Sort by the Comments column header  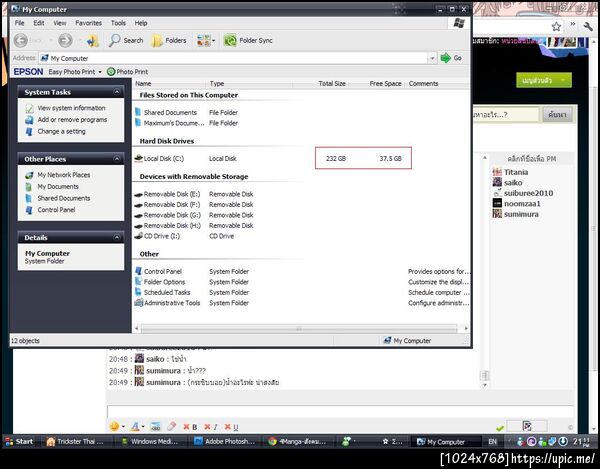point(437,83)
